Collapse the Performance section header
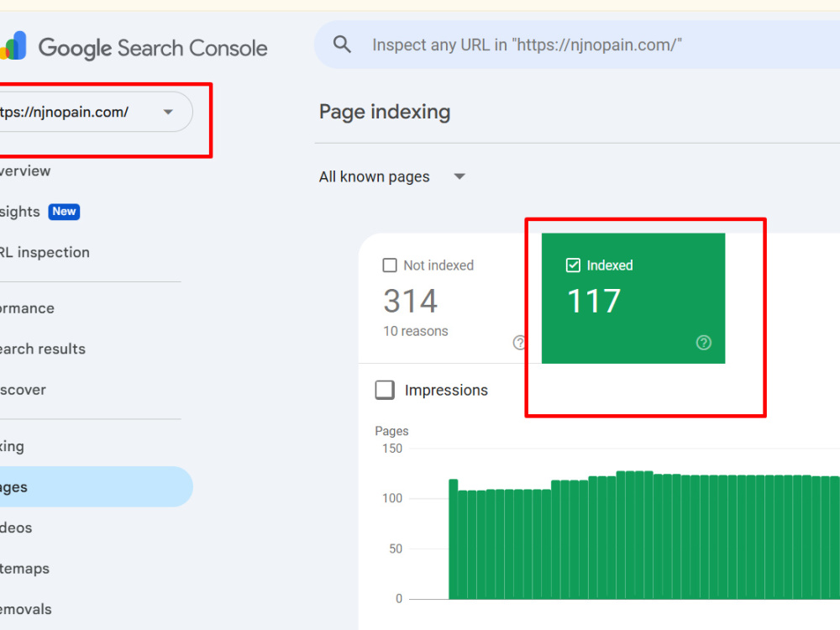This screenshot has width=840, height=630. pyautogui.click(x=27, y=308)
